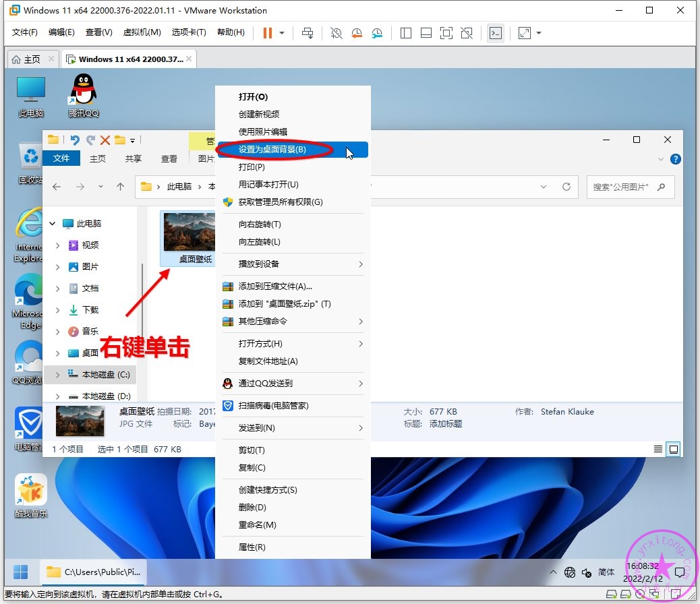700x604 pixels.
Task: Expand the 打开方式(H) submenu
Action: (x=293, y=344)
